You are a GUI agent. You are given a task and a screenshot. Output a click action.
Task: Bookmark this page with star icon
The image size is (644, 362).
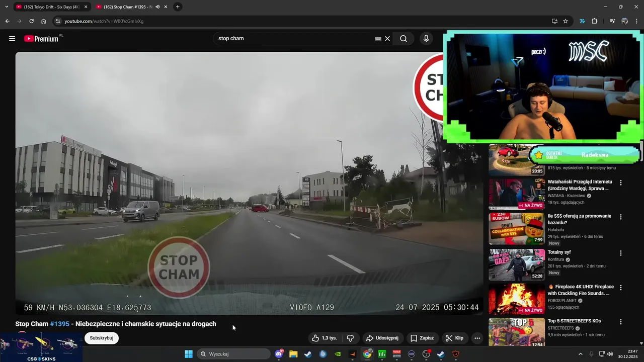[566, 21]
